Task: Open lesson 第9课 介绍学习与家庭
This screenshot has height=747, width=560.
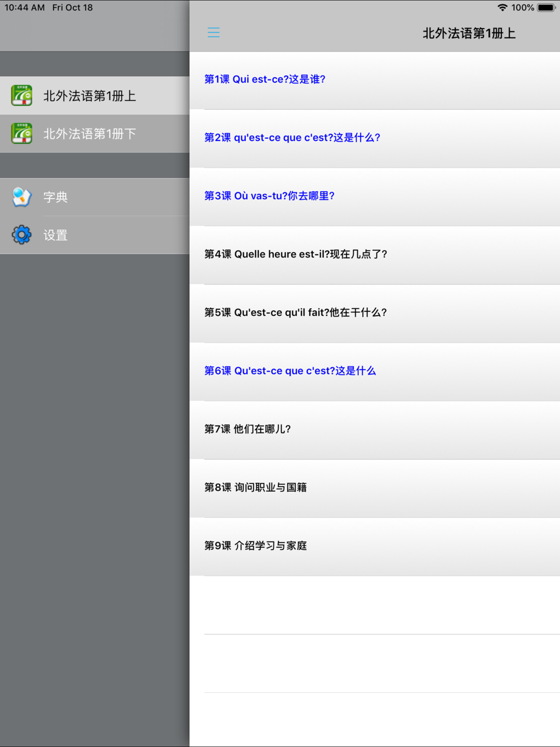Action: click(x=375, y=546)
